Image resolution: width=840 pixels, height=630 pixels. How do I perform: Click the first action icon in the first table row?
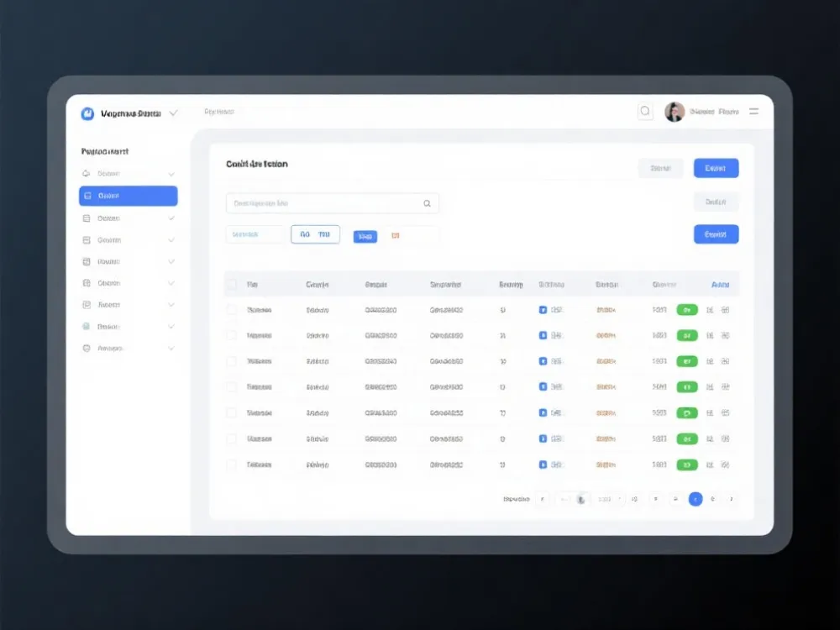click(x=710, y=310)
